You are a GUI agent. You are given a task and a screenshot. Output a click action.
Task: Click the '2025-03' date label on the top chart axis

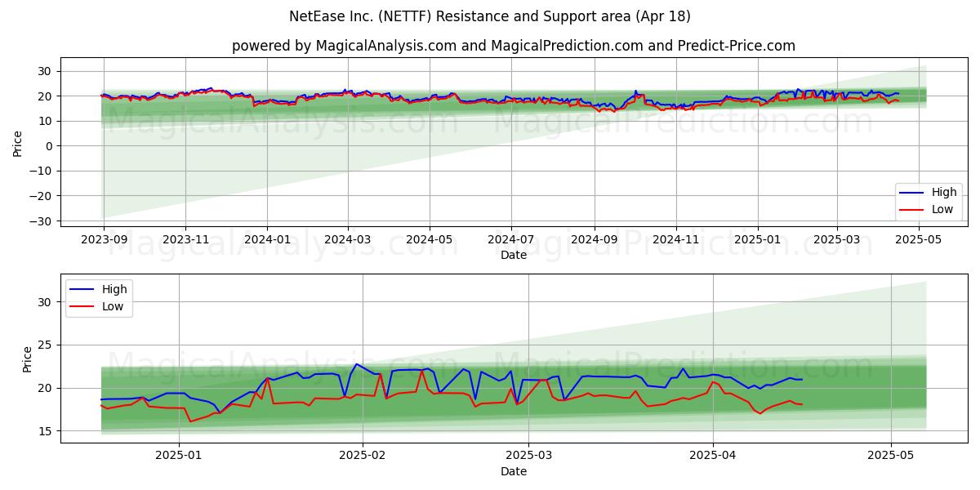tap(837, 239)
